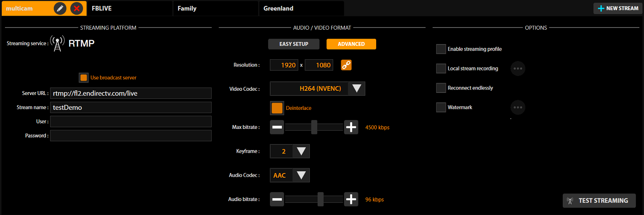This screenshot has width=644, height=215.
Task: Increase max bitrate with plus button
Action: [x=351, y=127]
